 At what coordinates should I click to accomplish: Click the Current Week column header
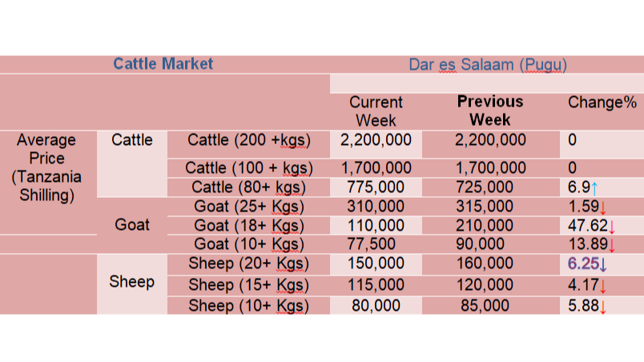pyautogui.click(x=376, y=111)
